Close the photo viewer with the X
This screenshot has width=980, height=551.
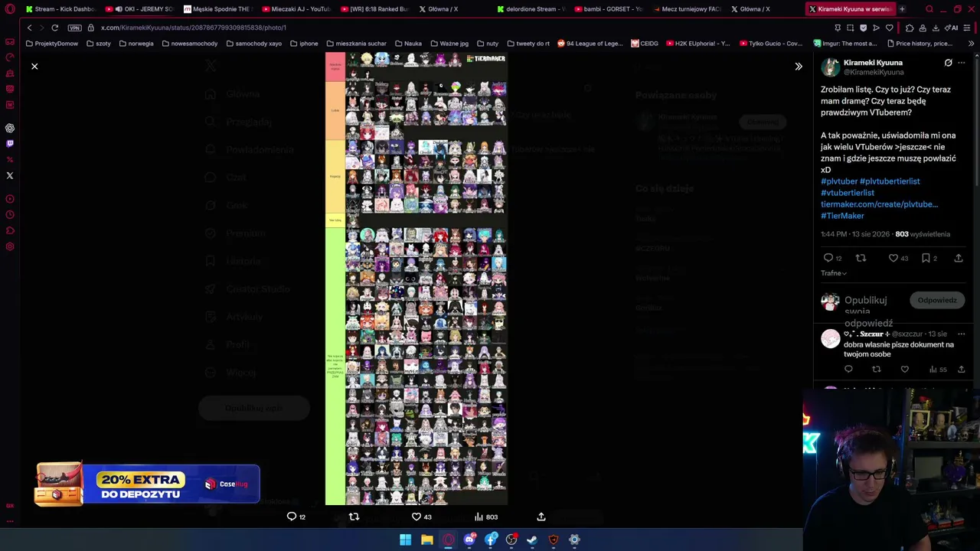coord(34,67)
